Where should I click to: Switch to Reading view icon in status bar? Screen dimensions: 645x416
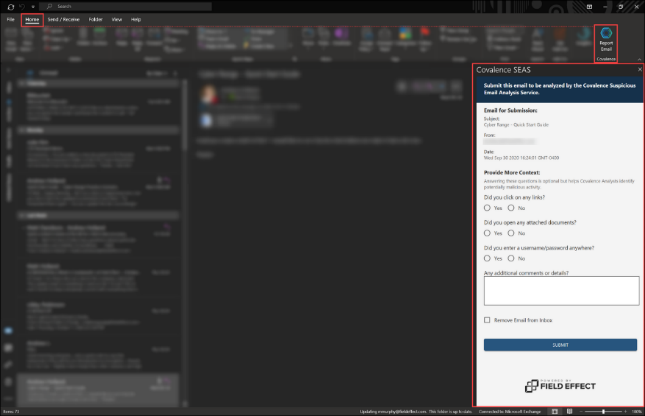tap(570, 411)
